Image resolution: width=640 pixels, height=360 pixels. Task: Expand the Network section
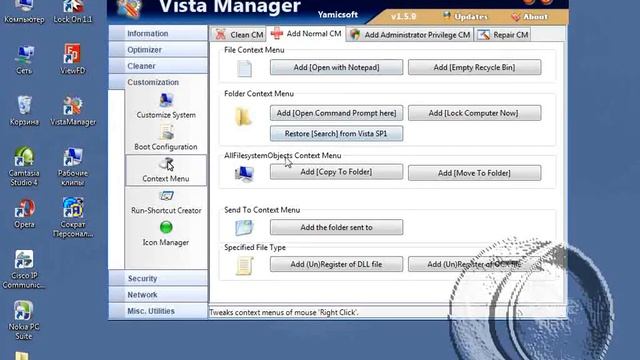point(158,295)
